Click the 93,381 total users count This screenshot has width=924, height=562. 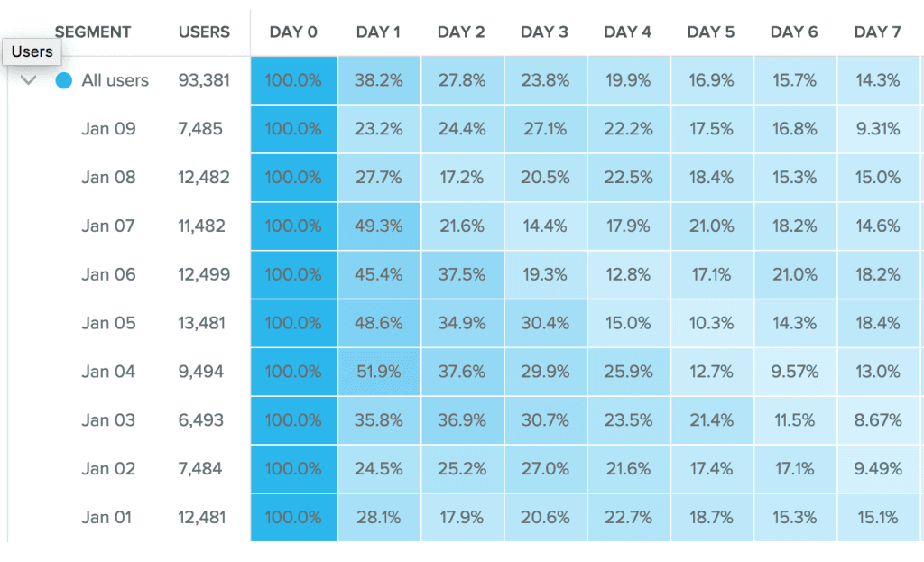(204, 80)
